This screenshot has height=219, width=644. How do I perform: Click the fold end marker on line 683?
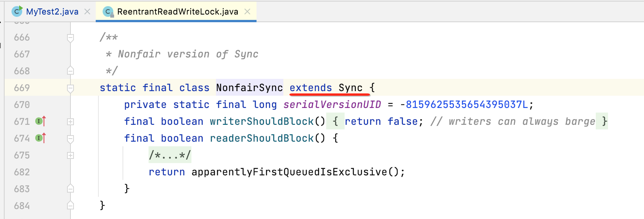70,189
